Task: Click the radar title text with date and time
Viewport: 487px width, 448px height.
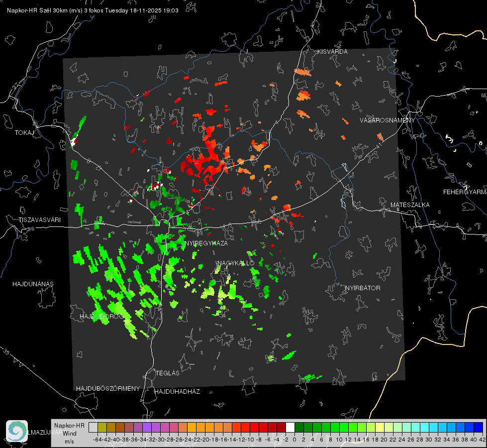Action: [x=93, y=10]
